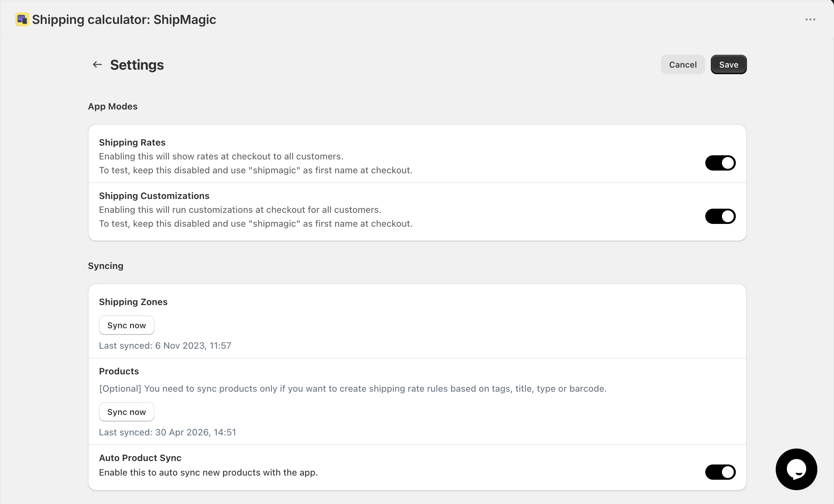Click the Shipping Customizations label text
The image size is (834, 504).
click(154, 196)
